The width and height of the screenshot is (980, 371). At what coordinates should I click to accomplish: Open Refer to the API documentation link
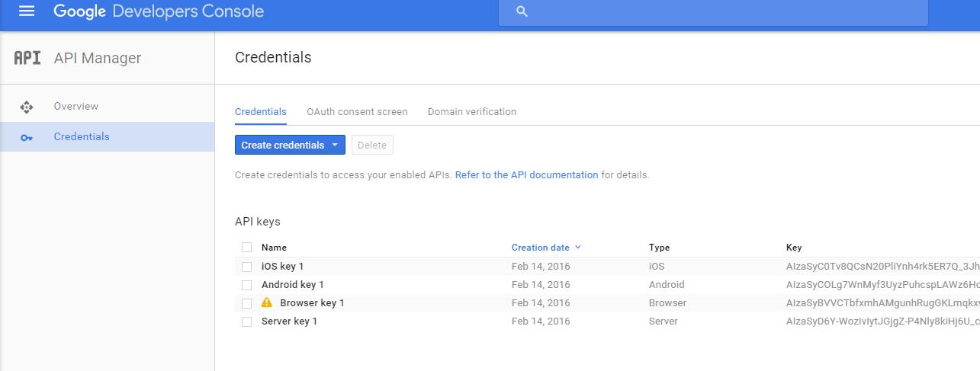pyautogui.click(x=526, y=174)
